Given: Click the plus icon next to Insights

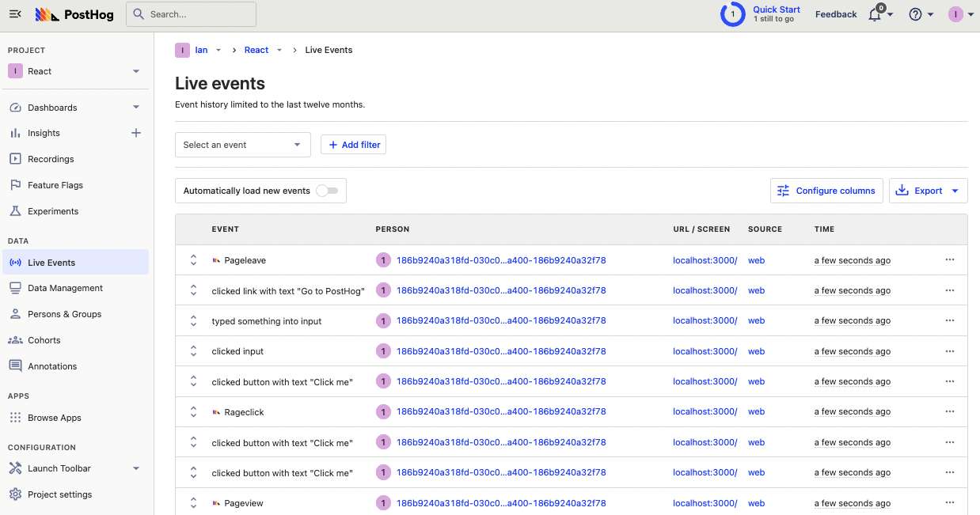Looking at the screenshot, I should [136, 133].
